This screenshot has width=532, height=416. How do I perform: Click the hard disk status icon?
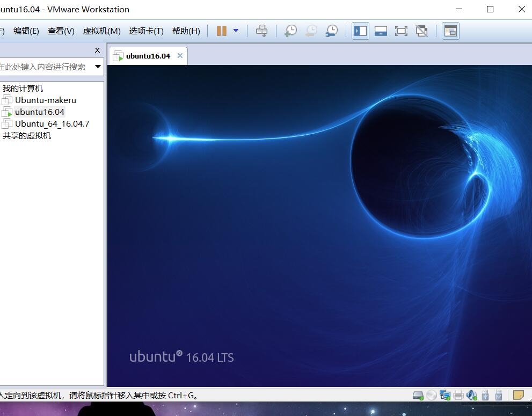[x=418, y=395]
